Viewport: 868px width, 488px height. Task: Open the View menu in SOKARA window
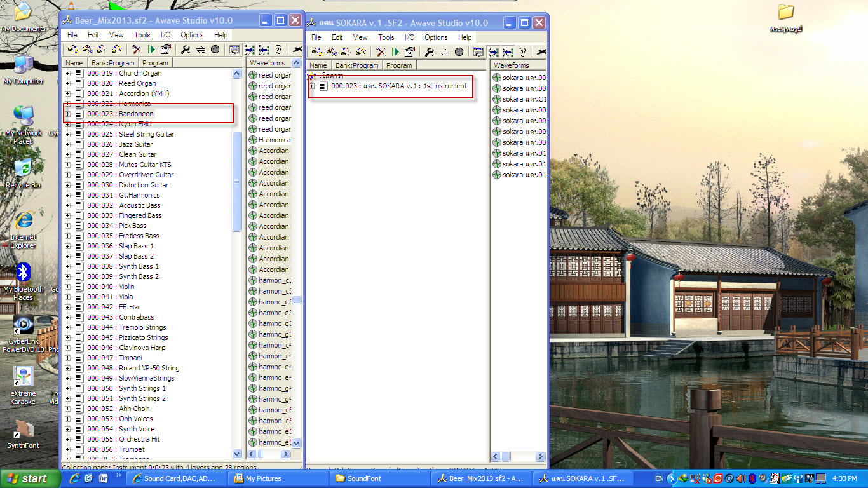point(360,37)
